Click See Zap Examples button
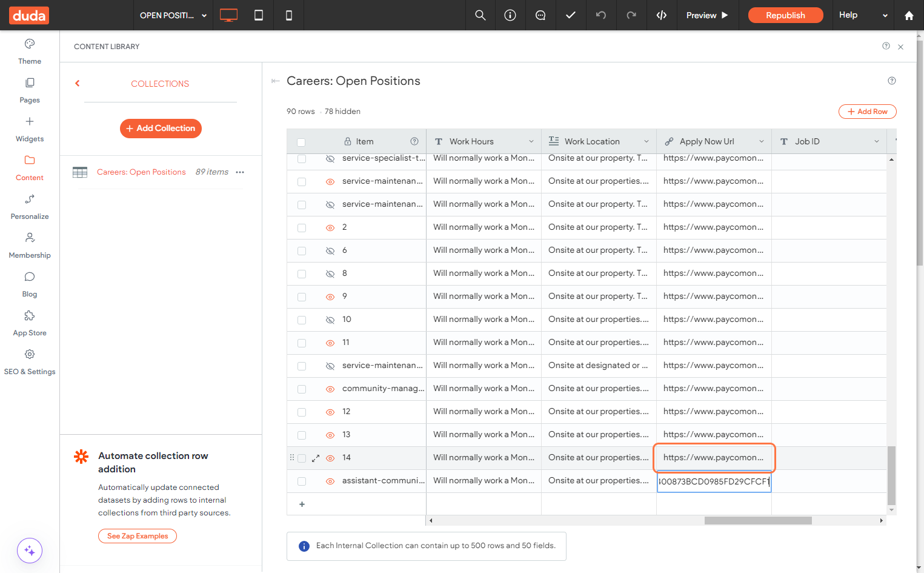Screen dimensions: 924x573 coord(138,536)
